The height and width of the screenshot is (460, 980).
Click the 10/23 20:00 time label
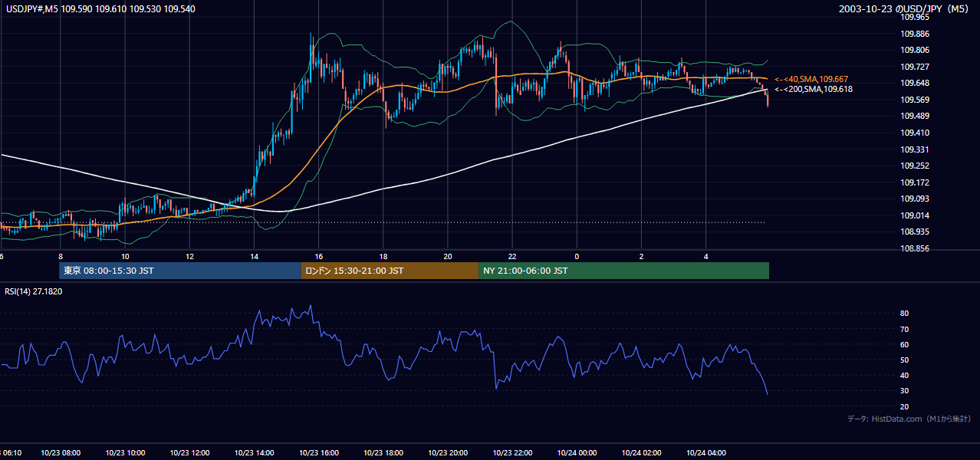448,453
